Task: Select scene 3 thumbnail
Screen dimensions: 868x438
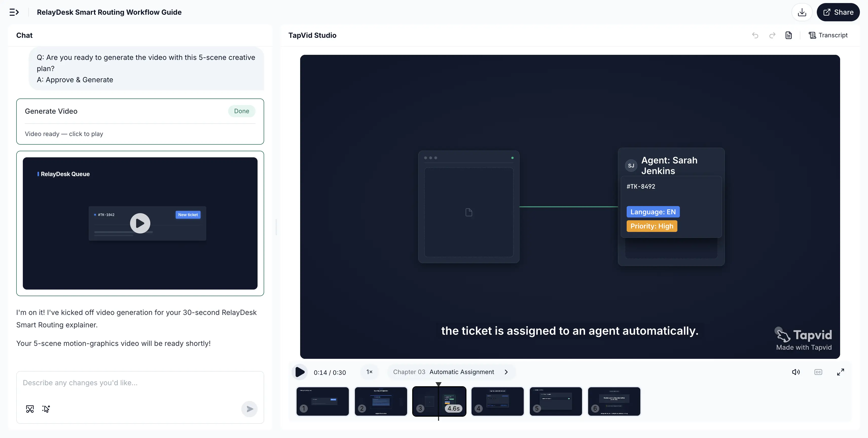Action: click(x=439, y=401)
